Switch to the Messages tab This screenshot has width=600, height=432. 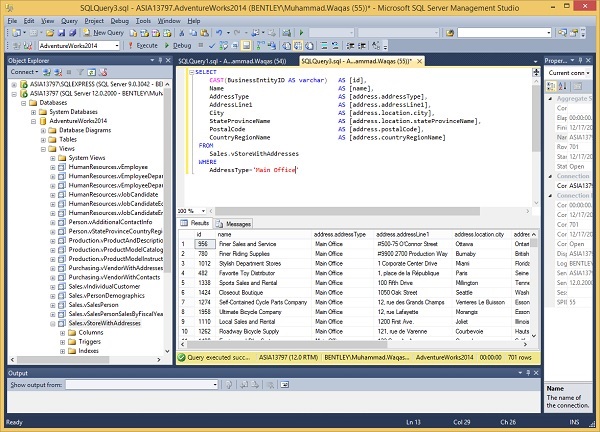pyautogui.click(x=236, y=224)
